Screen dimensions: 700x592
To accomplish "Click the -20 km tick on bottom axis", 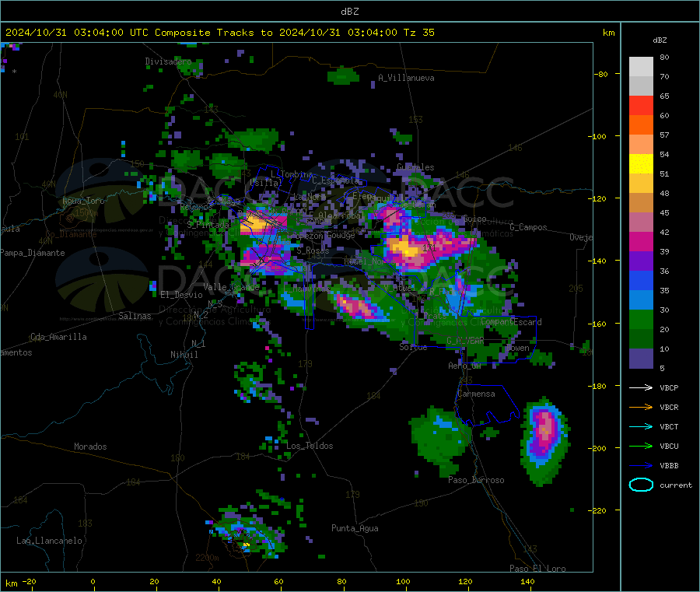I will (x=30, y=581).
